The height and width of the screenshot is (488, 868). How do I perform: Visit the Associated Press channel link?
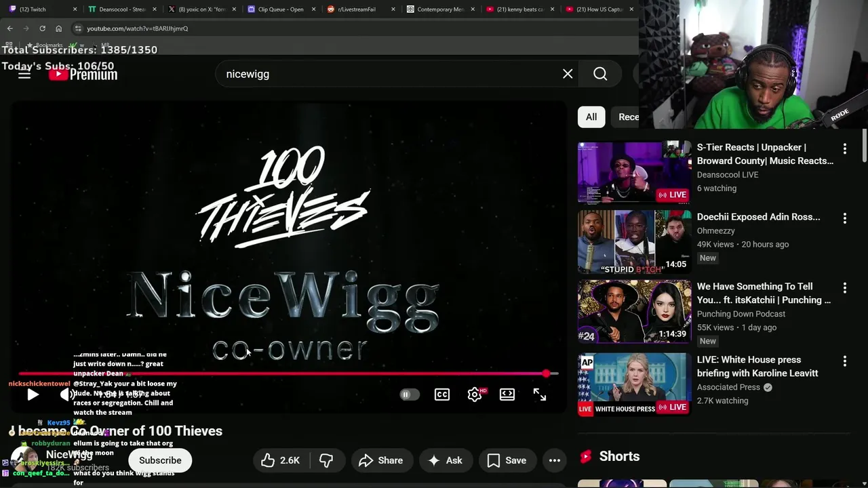pyautogui.click(x=728, y=387)
